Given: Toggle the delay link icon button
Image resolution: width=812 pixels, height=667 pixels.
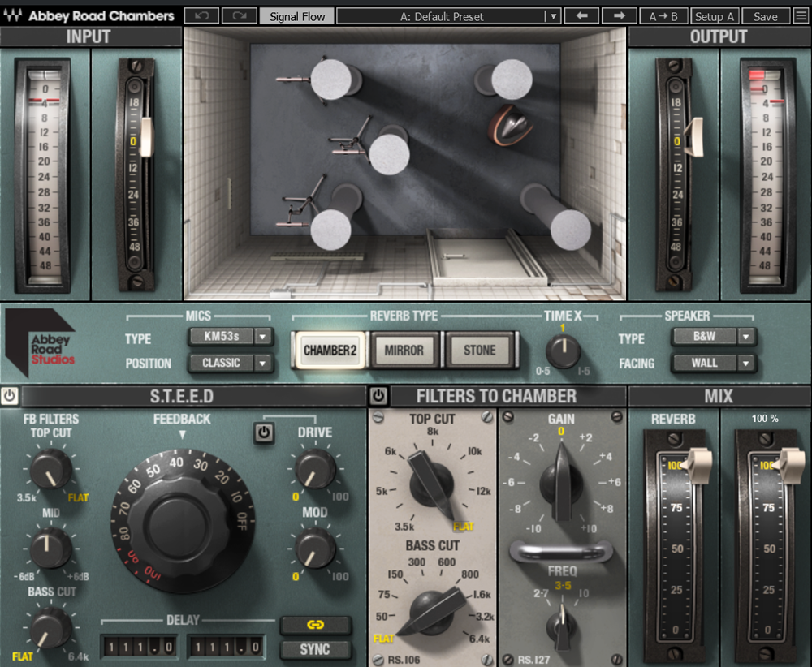Looking at the screenshot, I should [315, 625].
